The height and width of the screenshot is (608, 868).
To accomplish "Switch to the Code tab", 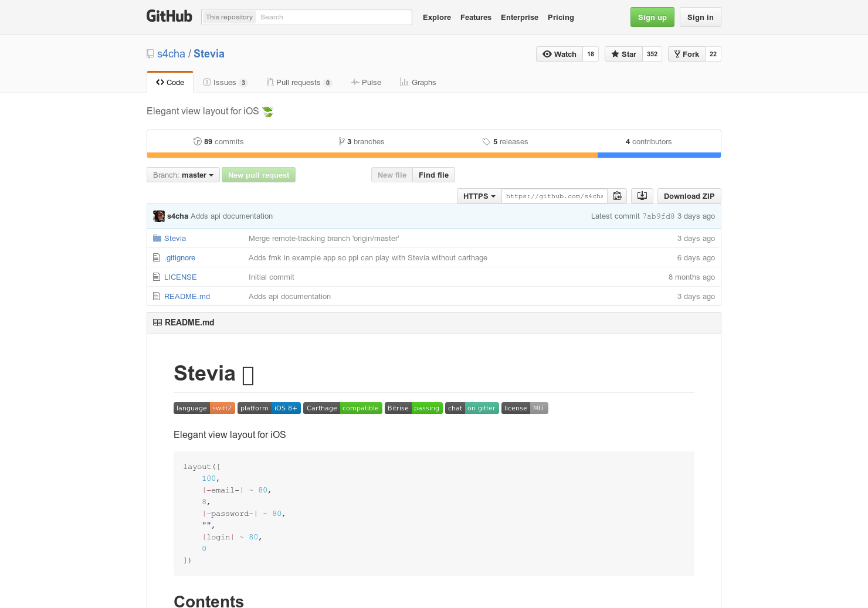I will [170, 82].
